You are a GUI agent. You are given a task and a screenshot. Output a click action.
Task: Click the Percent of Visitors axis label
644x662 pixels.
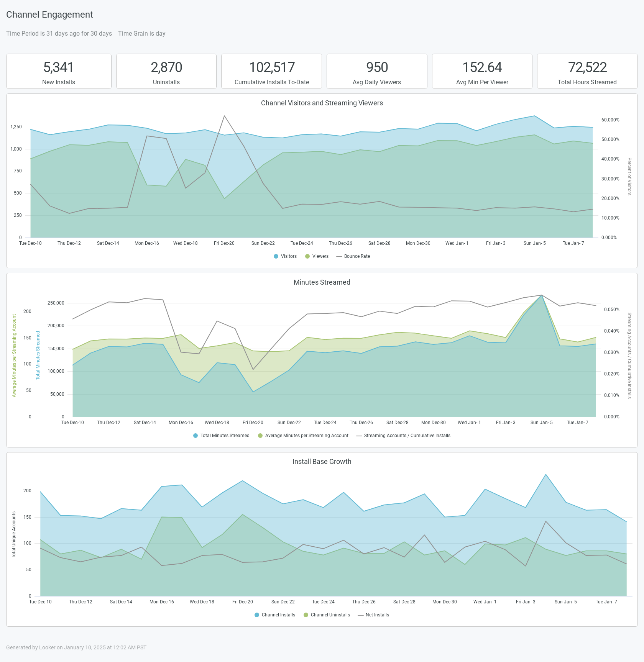629,176
